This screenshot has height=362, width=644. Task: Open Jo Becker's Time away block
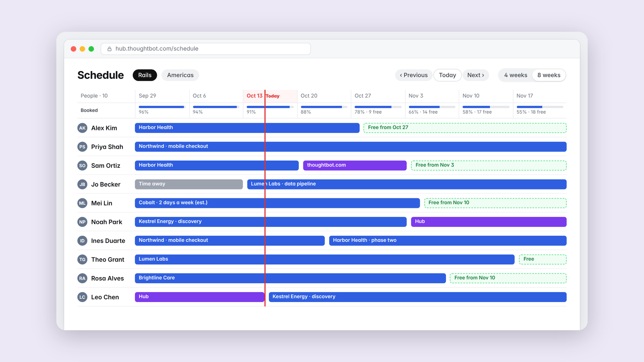click(x=189, y=184)
